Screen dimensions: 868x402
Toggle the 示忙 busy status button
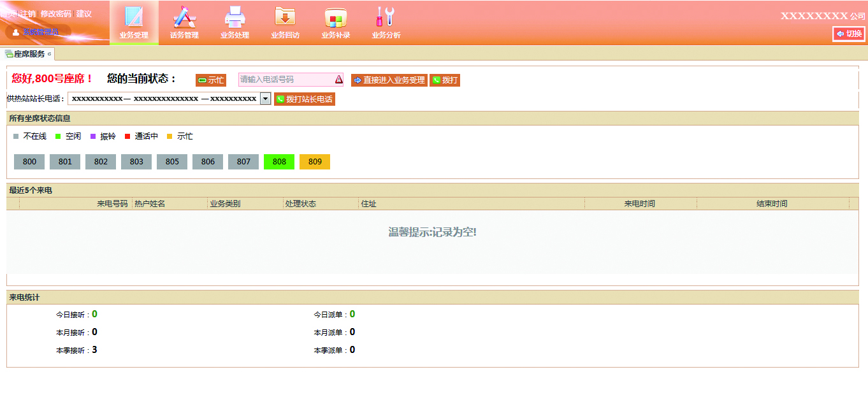click(x=211, y=80)
